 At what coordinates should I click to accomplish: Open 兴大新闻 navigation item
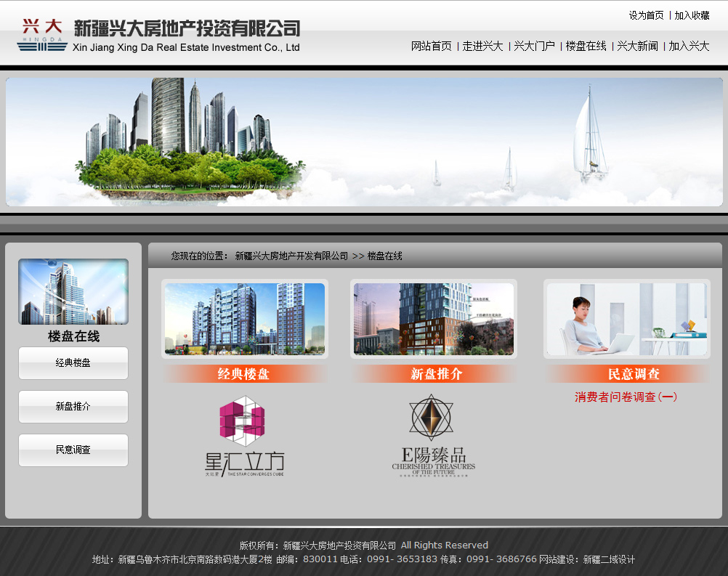coord(638,46)
